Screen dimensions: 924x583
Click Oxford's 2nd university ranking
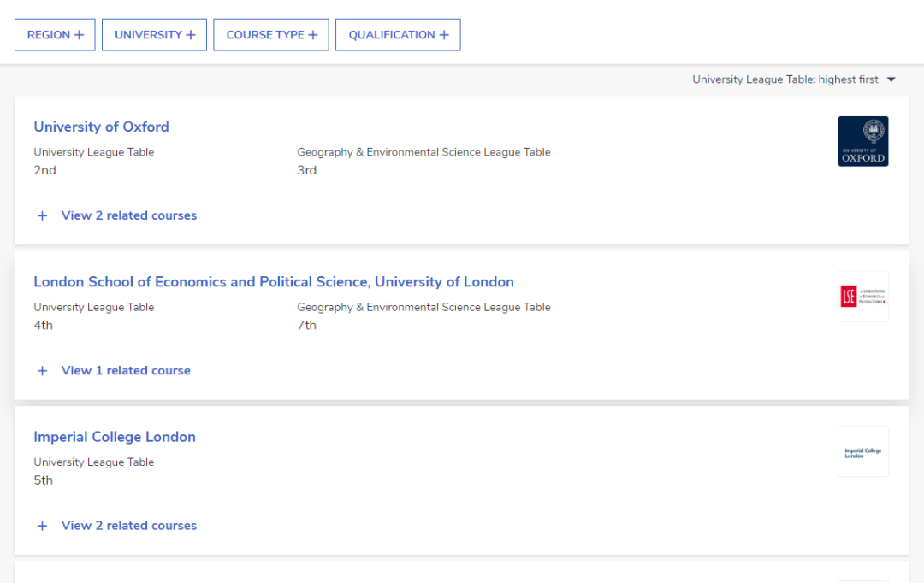(44, 170)
